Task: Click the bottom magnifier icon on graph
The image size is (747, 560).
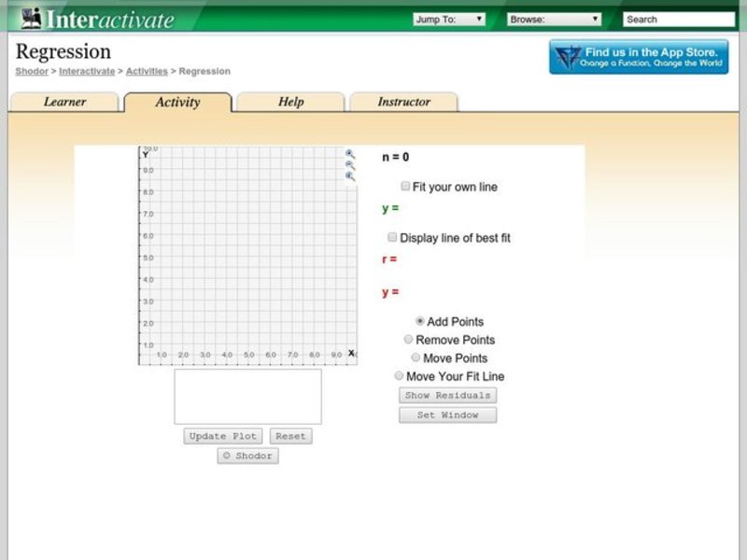Action: 350,176
